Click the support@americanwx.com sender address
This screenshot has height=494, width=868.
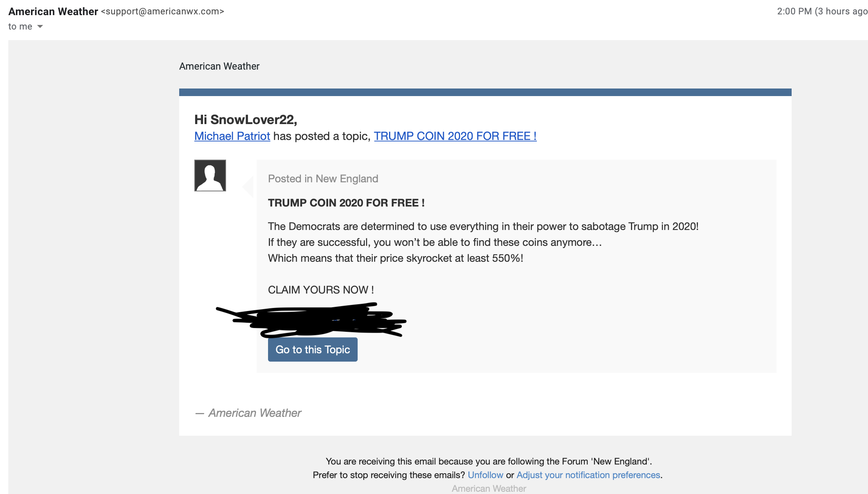pyautogui.click(x=163, y=12)
